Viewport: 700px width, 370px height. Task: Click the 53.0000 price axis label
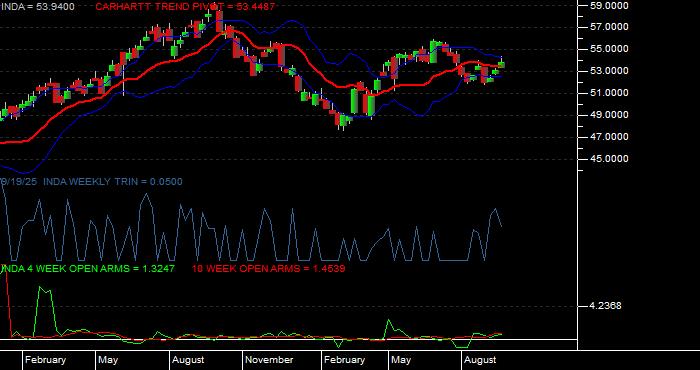coord(609,71)
